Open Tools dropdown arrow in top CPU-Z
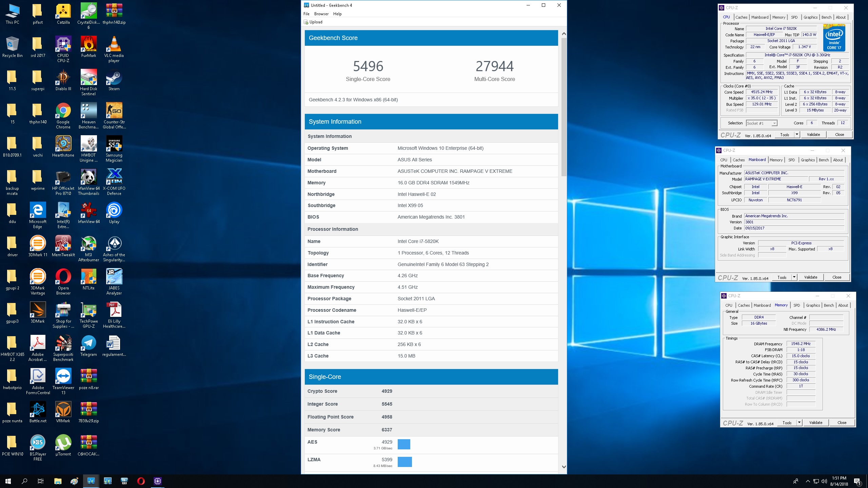The image size is (868, 488). (x=797, y=135)
